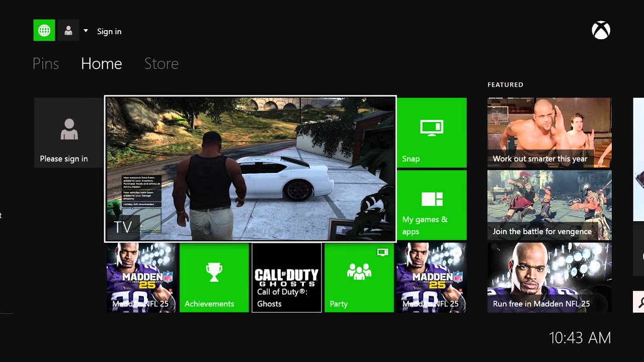644x362 pixels.
Task: Select the profile avatar icon
Action: [x=68, y=31]
